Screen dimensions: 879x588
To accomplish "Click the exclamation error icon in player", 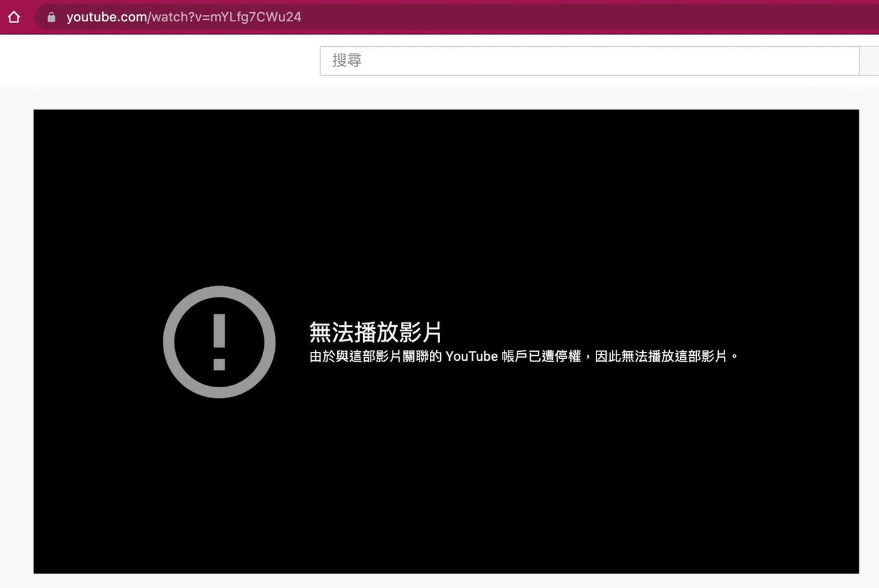I will click(219, 342).
